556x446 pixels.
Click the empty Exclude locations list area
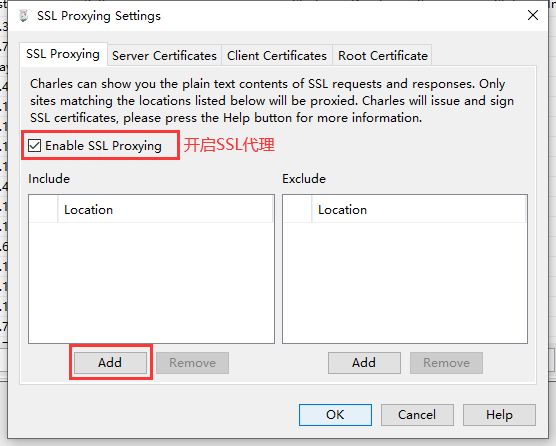pos(405,282)
